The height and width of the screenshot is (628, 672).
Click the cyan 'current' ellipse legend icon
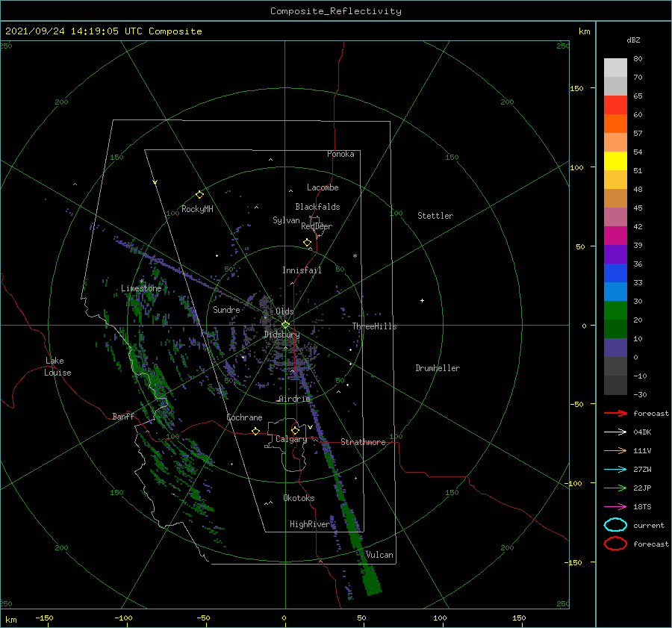click(615, 525)
